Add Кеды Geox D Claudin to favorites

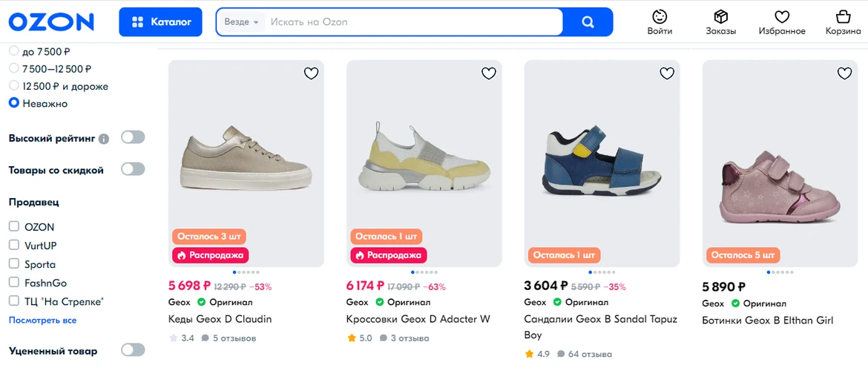coord(311,73)
